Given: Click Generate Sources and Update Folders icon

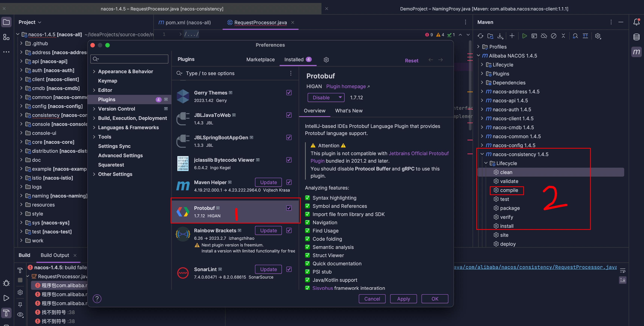Looking at the screenshot, I should tap(490, 36).
